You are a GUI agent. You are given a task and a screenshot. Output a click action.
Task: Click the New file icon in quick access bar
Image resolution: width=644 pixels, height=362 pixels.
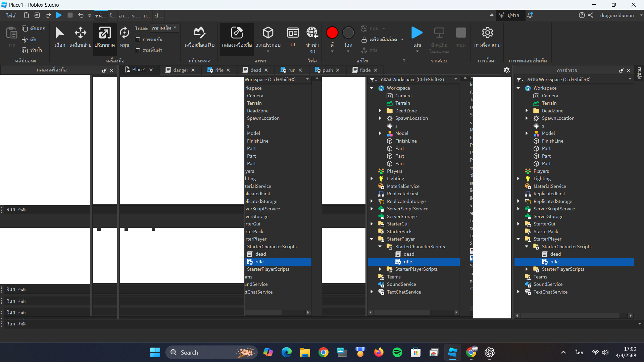[26, 15]
